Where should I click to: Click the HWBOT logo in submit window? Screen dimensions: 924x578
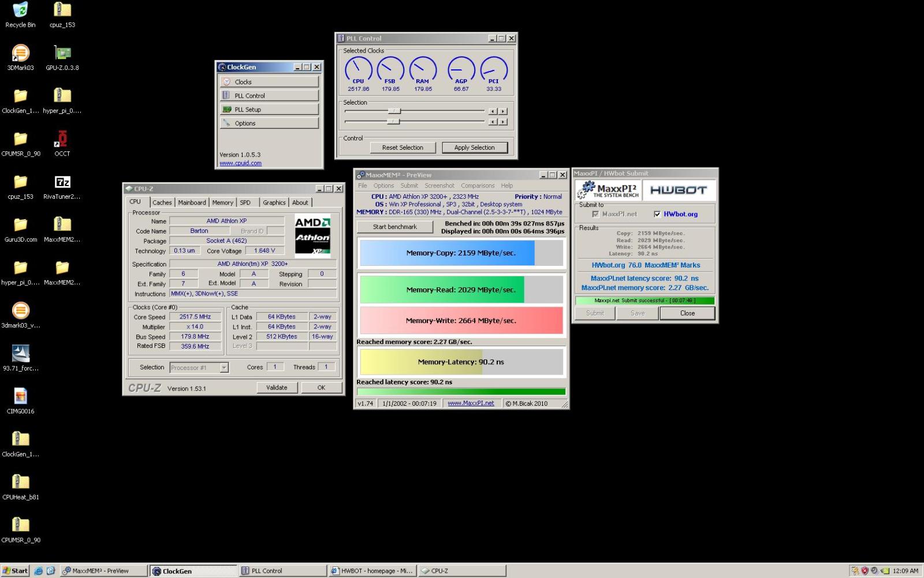(679, 190)
